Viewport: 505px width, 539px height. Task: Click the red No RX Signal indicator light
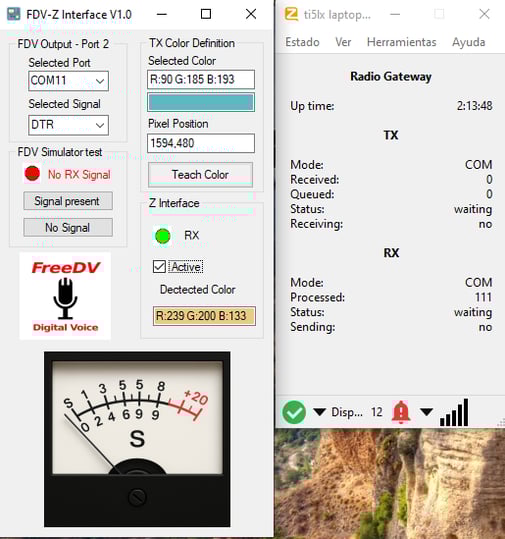[32, 174]
